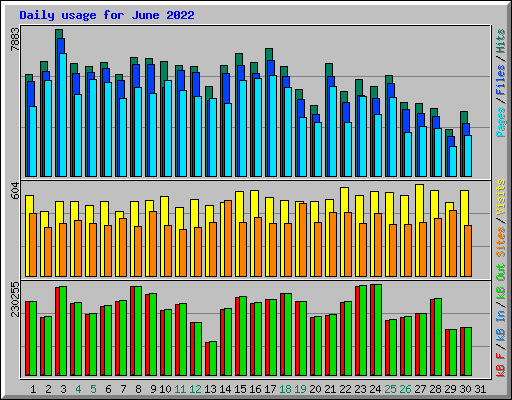Click the orange Sites bar for day 1
The height and width of the screenshot is (400, 512).
click(x=33, y=245)
